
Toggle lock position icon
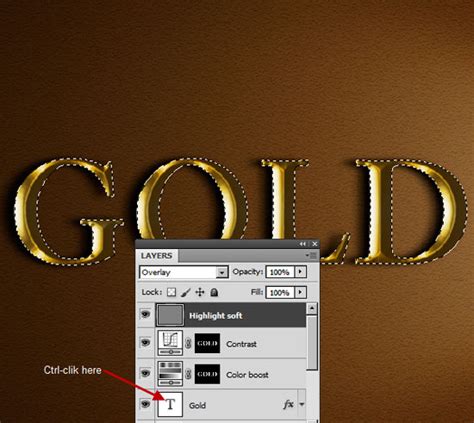(200, 293)
